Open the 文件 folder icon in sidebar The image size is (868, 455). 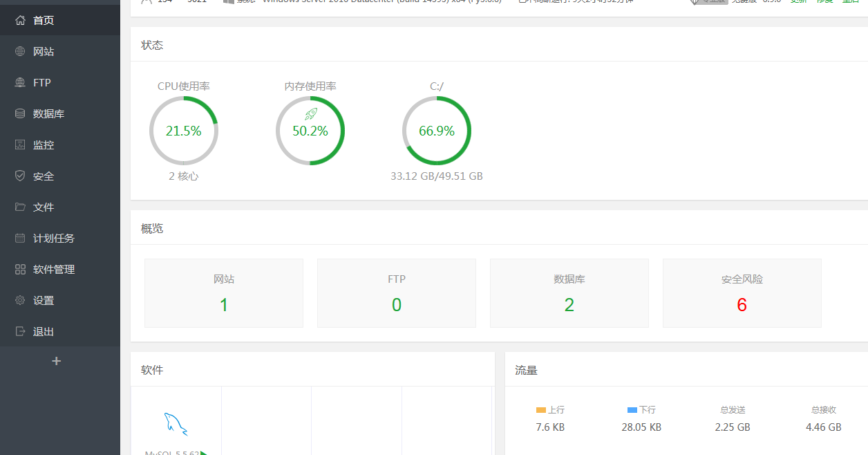click(20, 207)
